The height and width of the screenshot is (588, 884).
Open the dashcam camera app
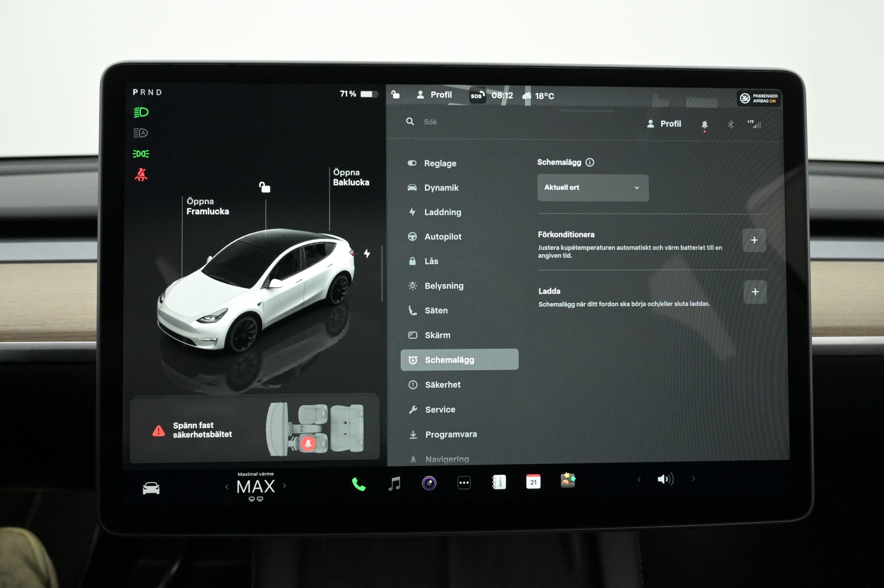(429, 483)
